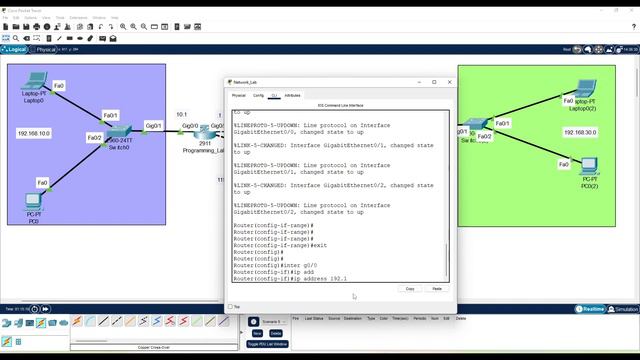Click the 192.168.10.0 network label
640x360 pixels.
(34, 133)
